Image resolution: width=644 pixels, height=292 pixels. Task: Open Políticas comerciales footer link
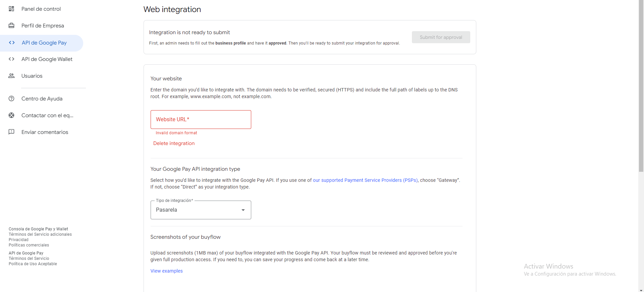[x=29, y=245]
